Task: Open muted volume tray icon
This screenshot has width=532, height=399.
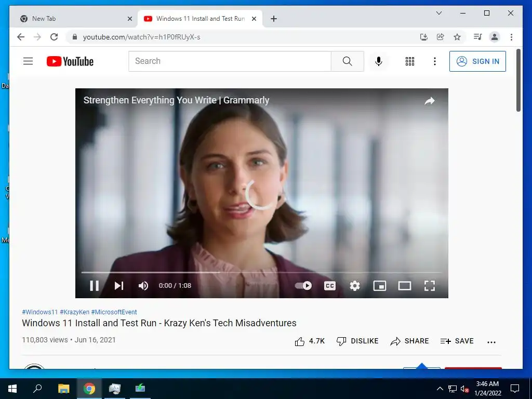Action: tap(464, 389)
